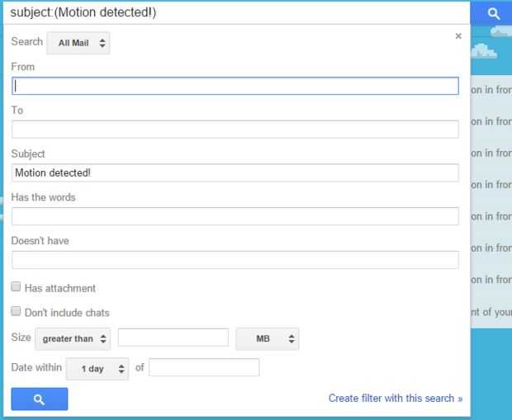Tick the Don't include chats checkbox
Viewport: 512px width, 420px height.
tap(17, 312)
